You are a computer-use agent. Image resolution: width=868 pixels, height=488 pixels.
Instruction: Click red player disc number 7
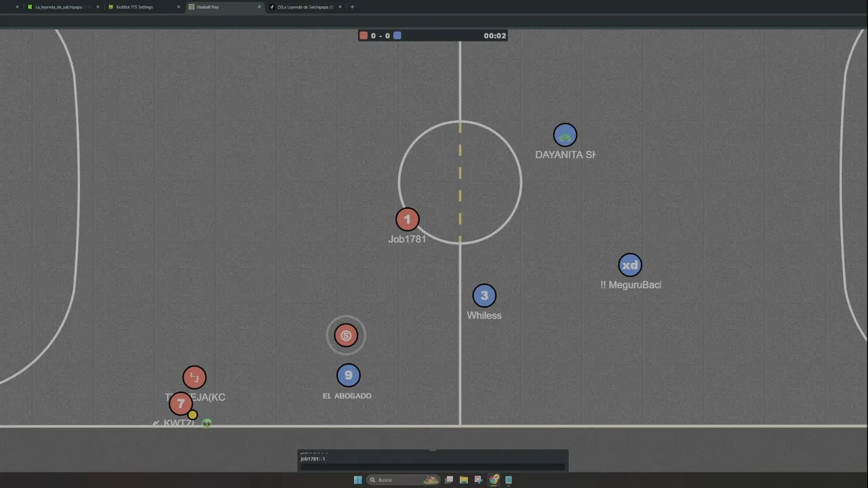click(x=180, y=404)
